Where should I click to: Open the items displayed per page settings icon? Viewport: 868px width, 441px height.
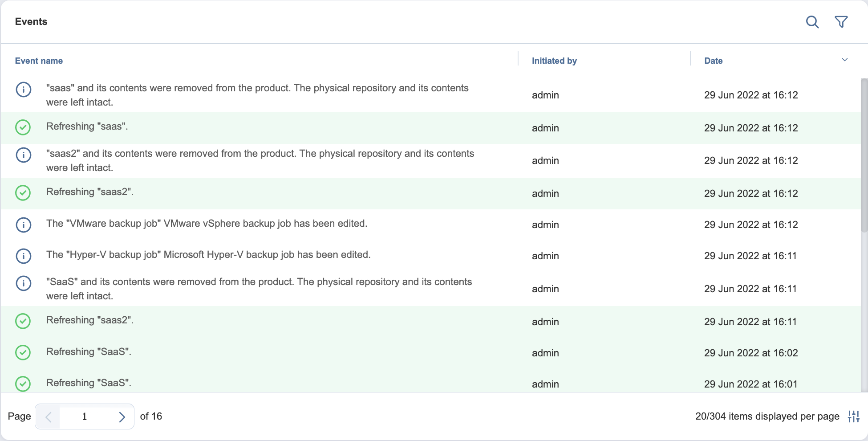coord(853,416)
